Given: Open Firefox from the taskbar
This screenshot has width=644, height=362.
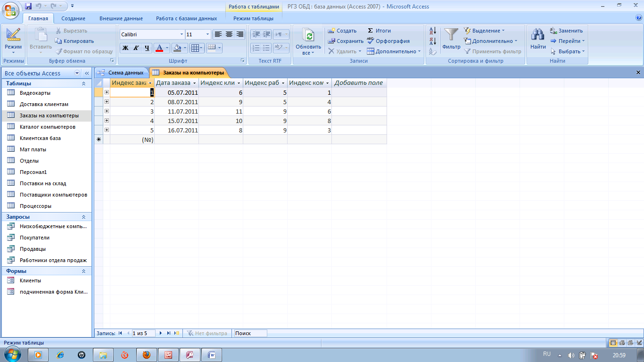Looking at the screenshot, I should [x=147, y=355].
